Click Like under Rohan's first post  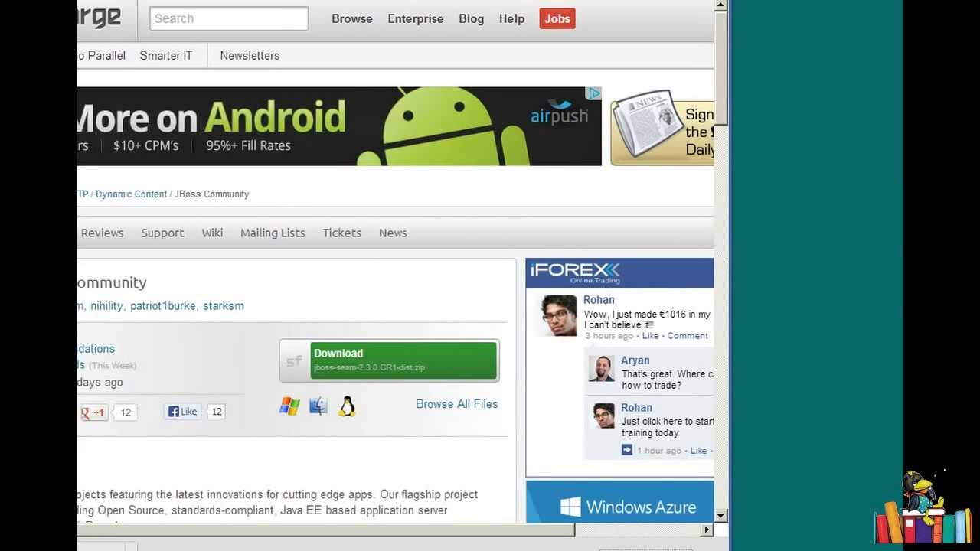650,336
